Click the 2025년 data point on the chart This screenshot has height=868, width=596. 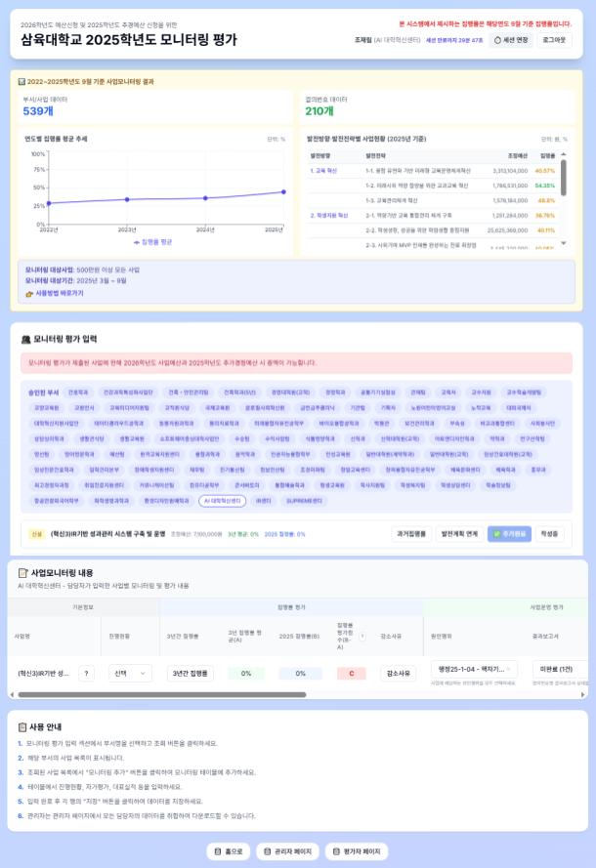click(x=283, y=191)
